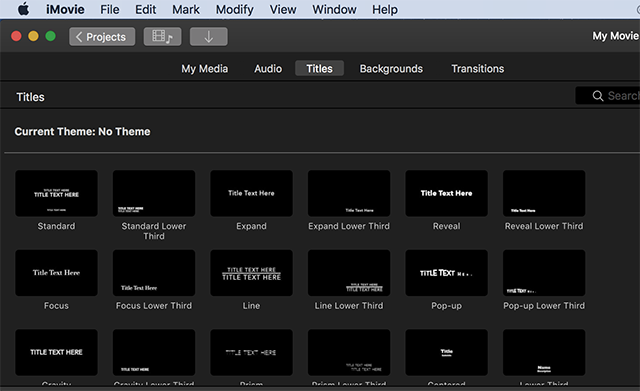The image size is (640, 391).
Task: Open the File menu
Action: coord(110,9)
